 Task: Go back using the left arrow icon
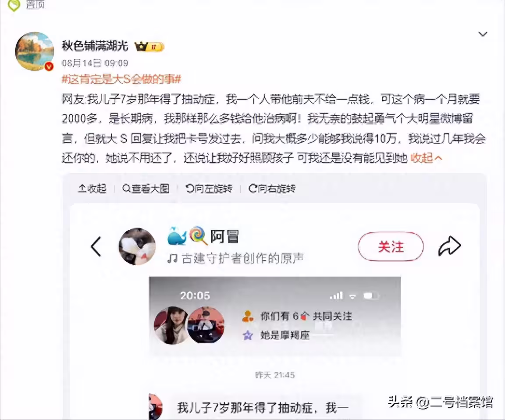coord(96,246)
